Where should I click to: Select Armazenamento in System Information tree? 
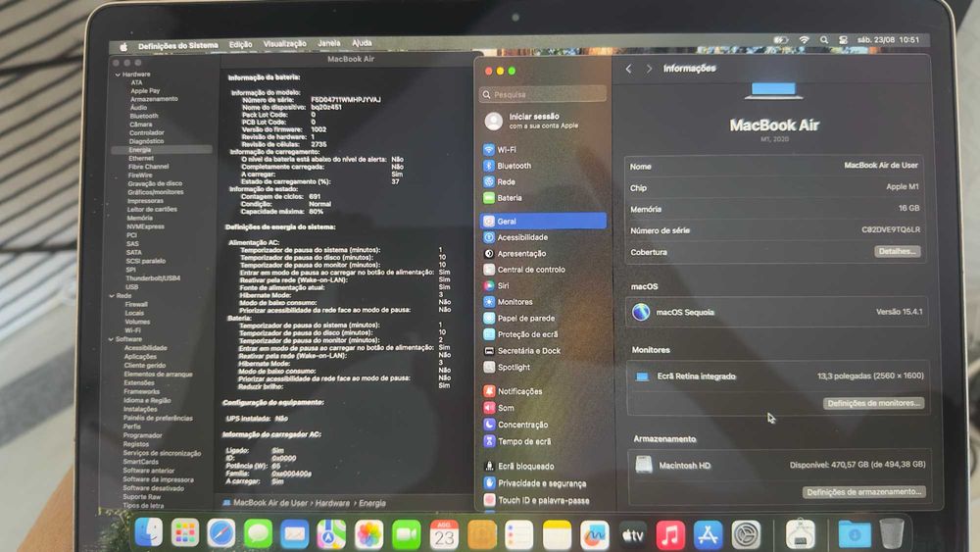[x=154, y=99]
